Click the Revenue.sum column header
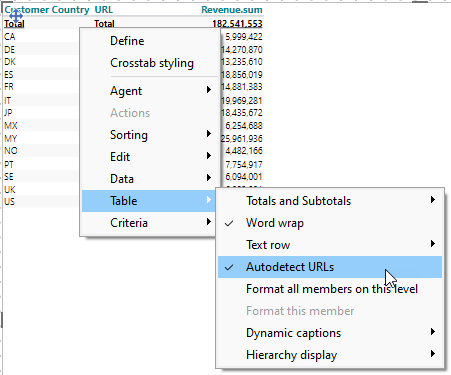This screenshot has height=375, width=451. 232,10
